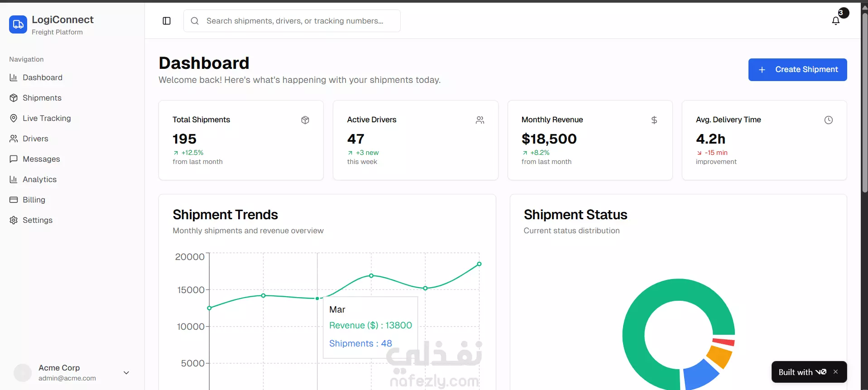
Task: Open Billing in the sidebar
Action: (x=34, y=200)
